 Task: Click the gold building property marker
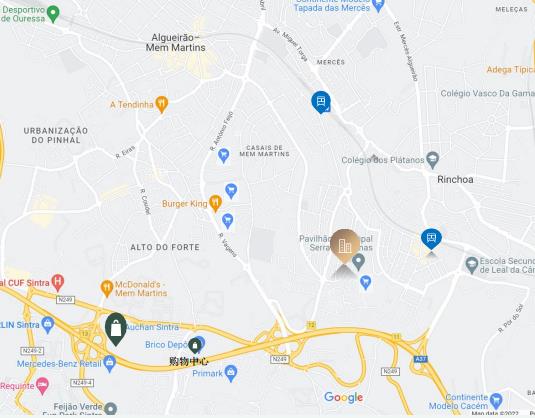click(345, 246)
